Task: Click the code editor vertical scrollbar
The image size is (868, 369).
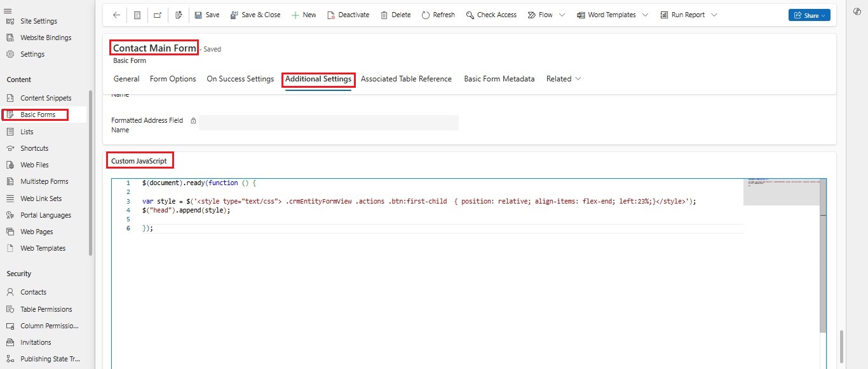Action: (823, 256)
